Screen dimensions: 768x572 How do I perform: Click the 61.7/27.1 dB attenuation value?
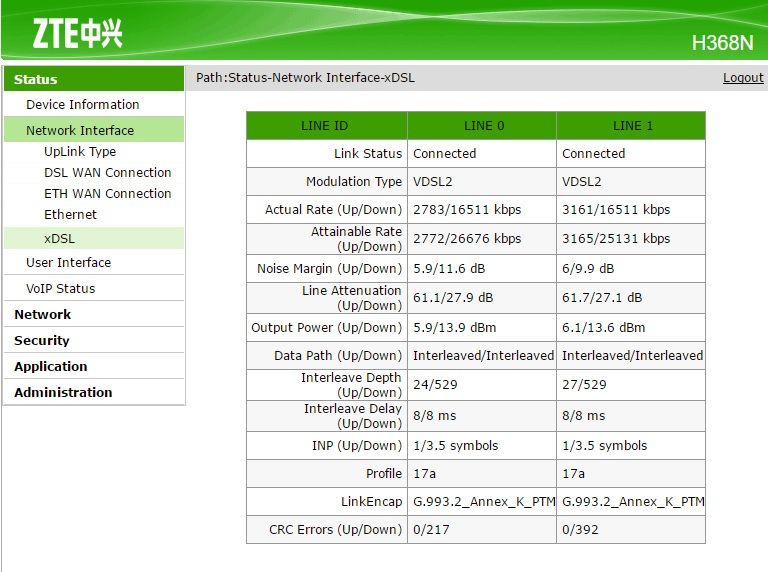[601, 298]
